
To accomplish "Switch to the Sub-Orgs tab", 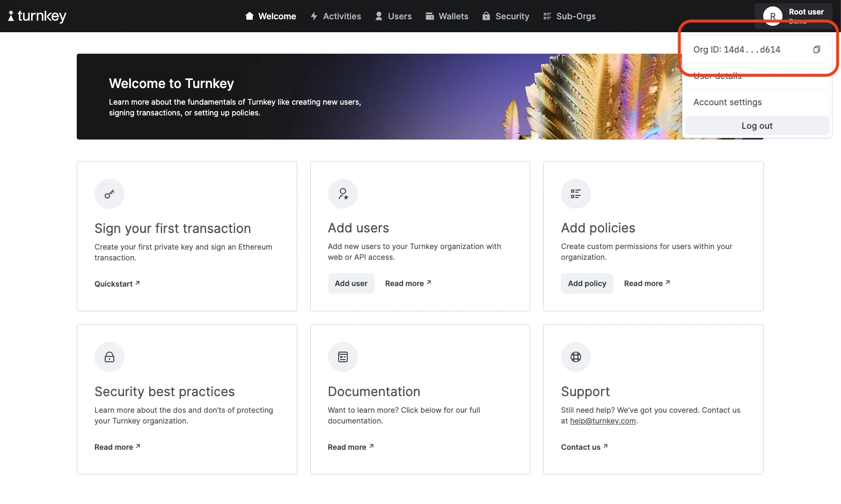I will [x=569, y=16].
